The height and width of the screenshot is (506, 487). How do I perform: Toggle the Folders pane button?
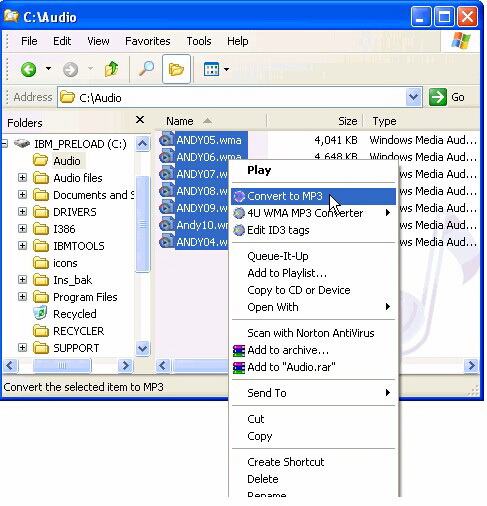click(x=176, y=69)
